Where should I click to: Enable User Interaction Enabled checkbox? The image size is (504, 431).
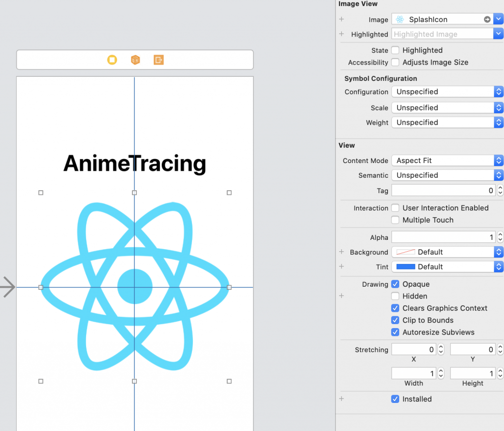point(395,208)
